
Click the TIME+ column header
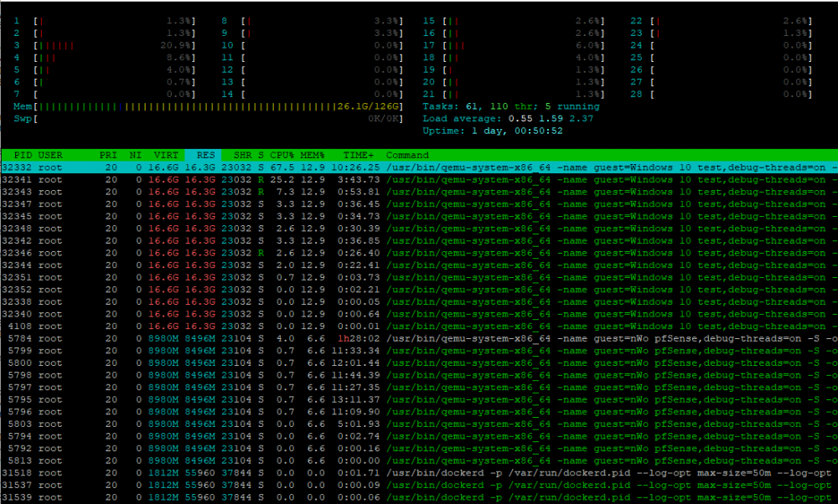359,156
